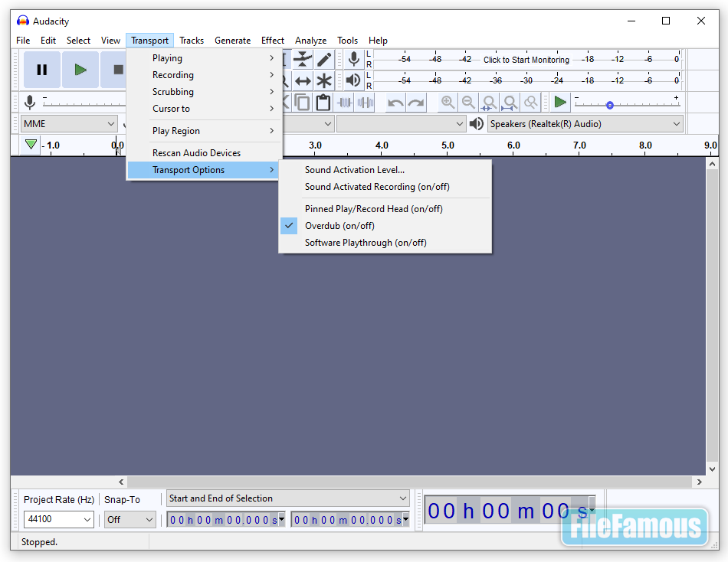Click the recording volume slider track
The image size is (728, 562).
[84, 103]
